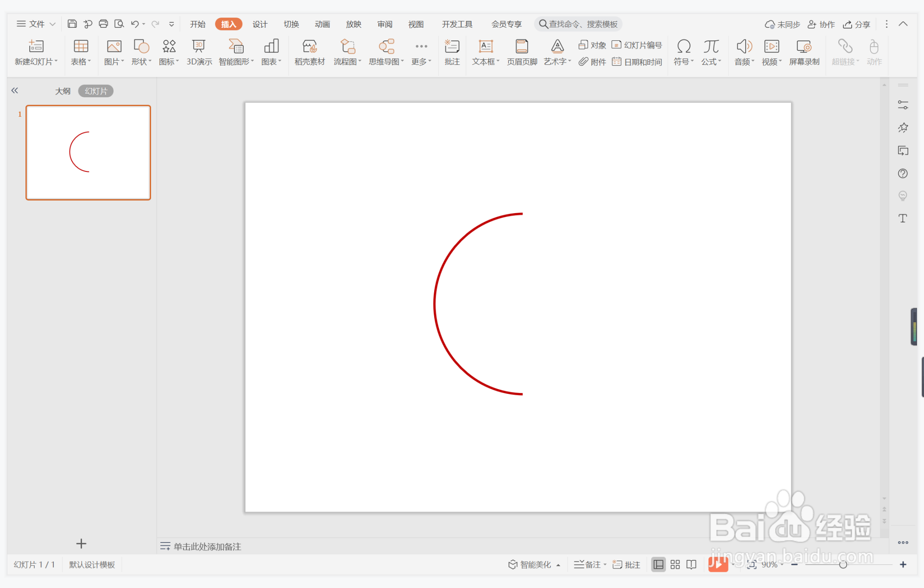Start slideshow with orange play button

coord(718,564)
